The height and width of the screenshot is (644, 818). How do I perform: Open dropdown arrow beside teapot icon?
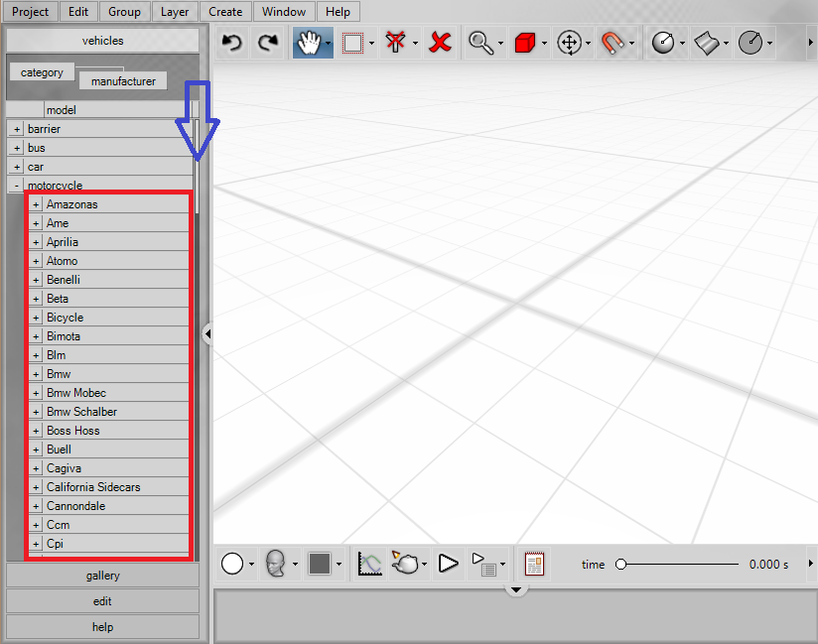click(x=424, y=564)
